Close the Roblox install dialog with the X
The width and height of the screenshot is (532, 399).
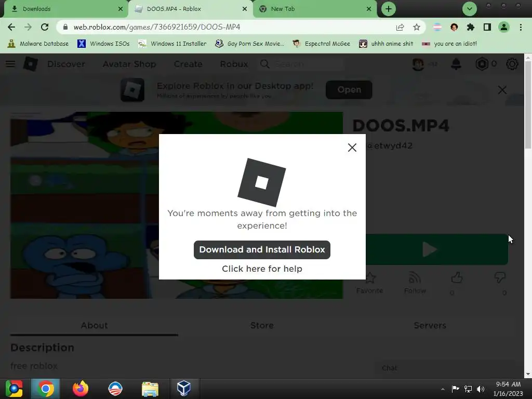click(352, 148)
